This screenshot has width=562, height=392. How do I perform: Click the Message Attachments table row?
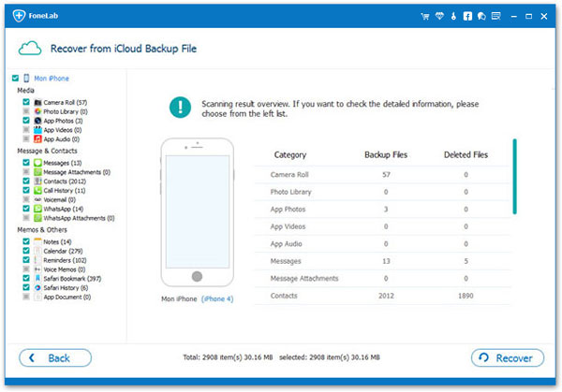[382, 278]
